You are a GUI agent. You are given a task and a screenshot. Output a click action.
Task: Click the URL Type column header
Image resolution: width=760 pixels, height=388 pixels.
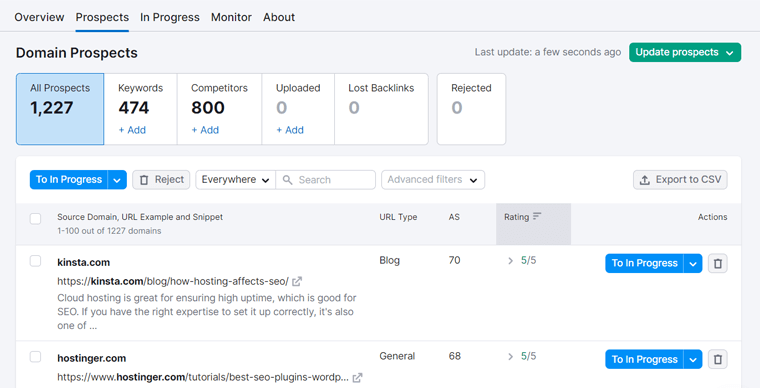(x=398, y=217)
